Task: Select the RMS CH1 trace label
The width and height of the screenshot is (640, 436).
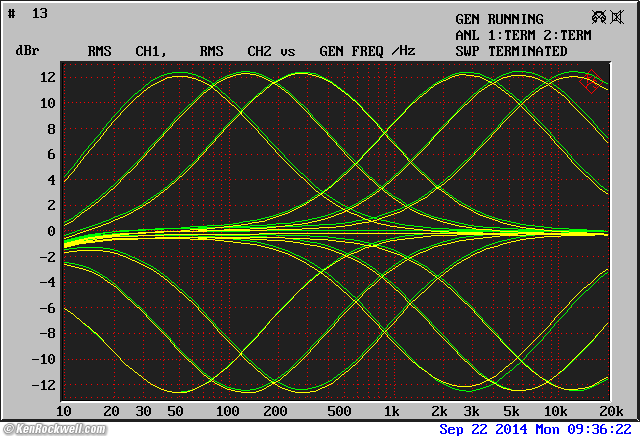Action: [127, 51]
